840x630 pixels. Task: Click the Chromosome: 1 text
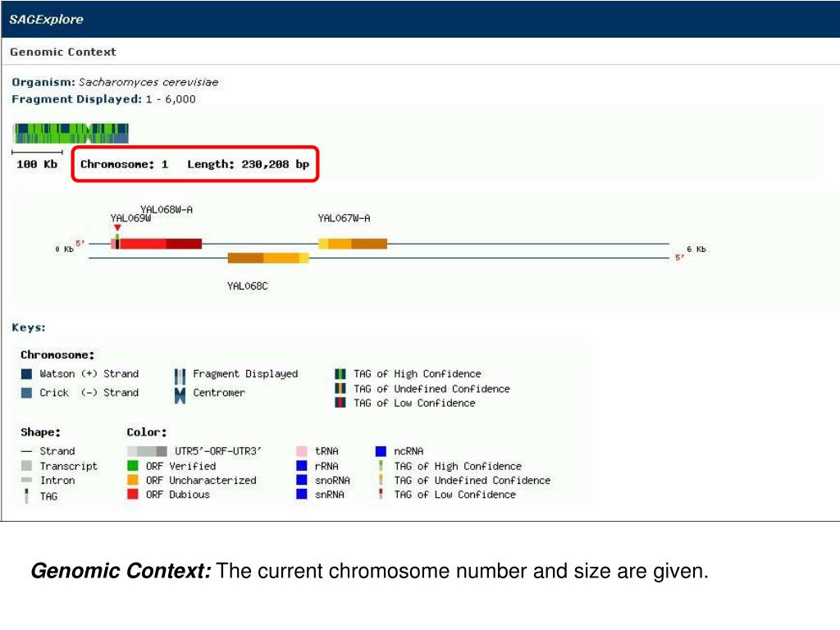(x=125, y=164)
